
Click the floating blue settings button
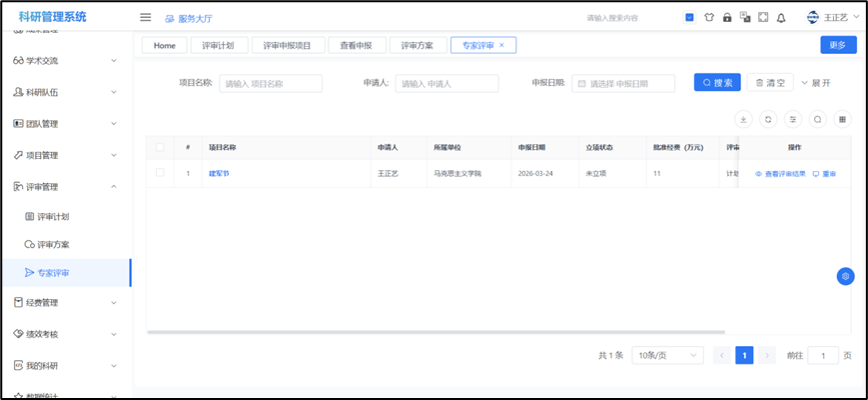[845, 276]
